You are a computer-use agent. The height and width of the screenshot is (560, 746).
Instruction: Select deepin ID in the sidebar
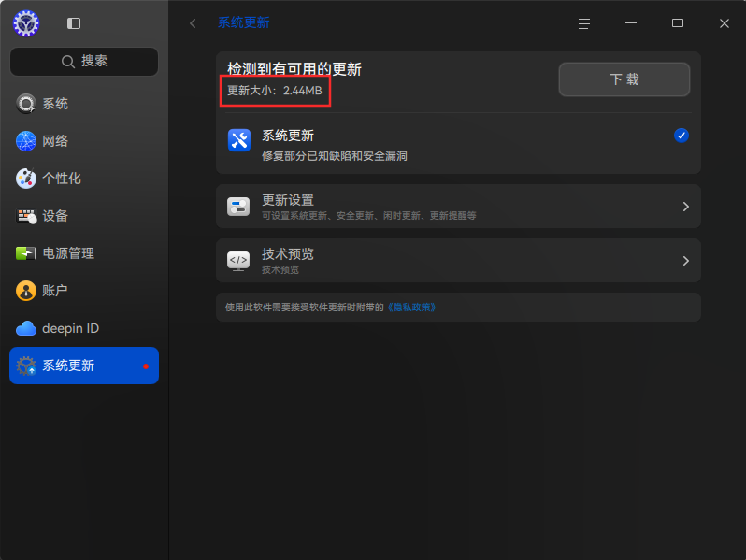click(84, 328)
